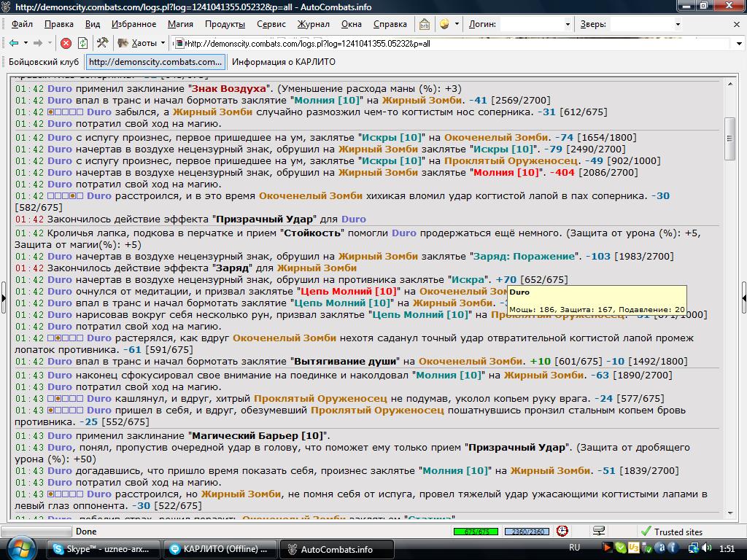Click Окоченелый Зомби in Вытягивание души line
Viewport: 747px width, 560px height.
click(x=471, y=362)
